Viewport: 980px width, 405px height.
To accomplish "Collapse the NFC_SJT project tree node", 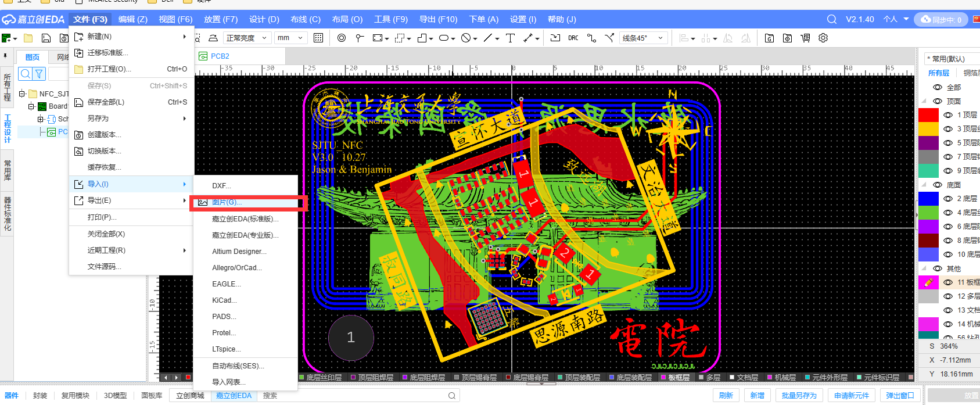I will pos(21,94).
